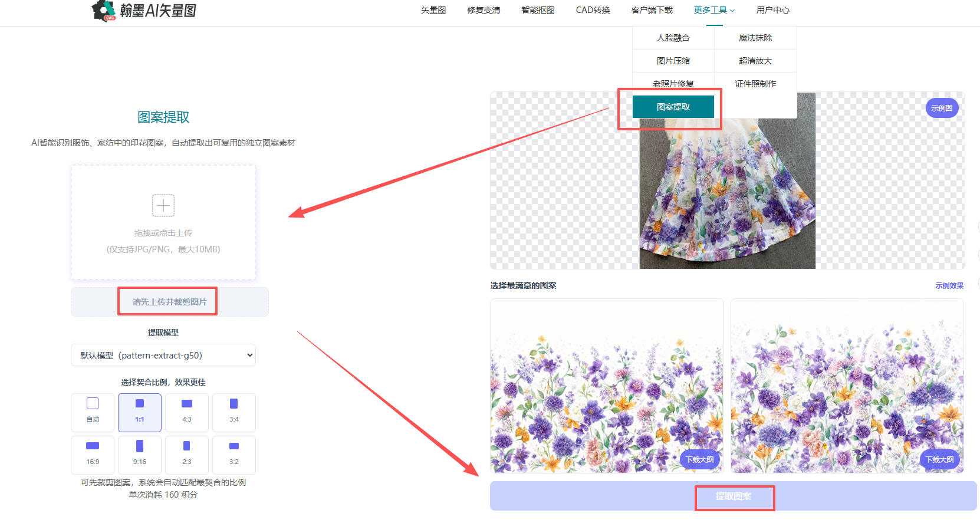Pick the 9:16 ratio icon

coord(140,446)
